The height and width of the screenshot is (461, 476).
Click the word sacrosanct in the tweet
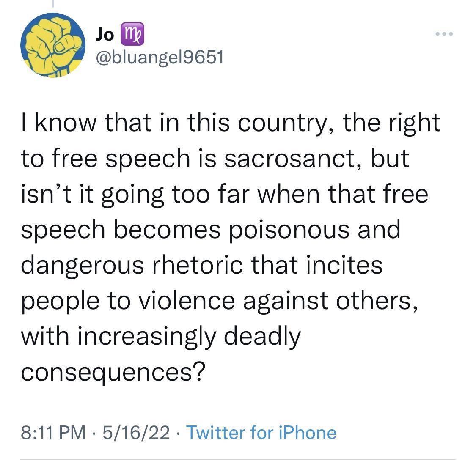coord(288,159)
